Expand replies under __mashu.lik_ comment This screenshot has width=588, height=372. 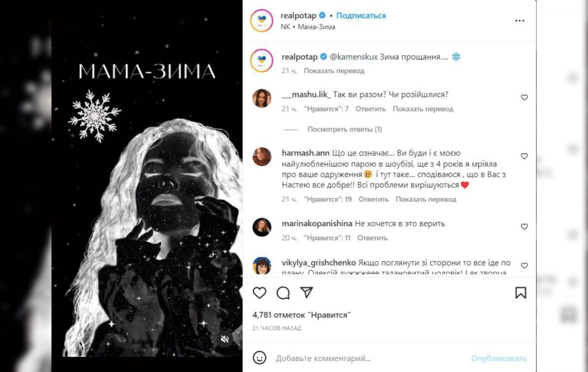pos(345,129)
